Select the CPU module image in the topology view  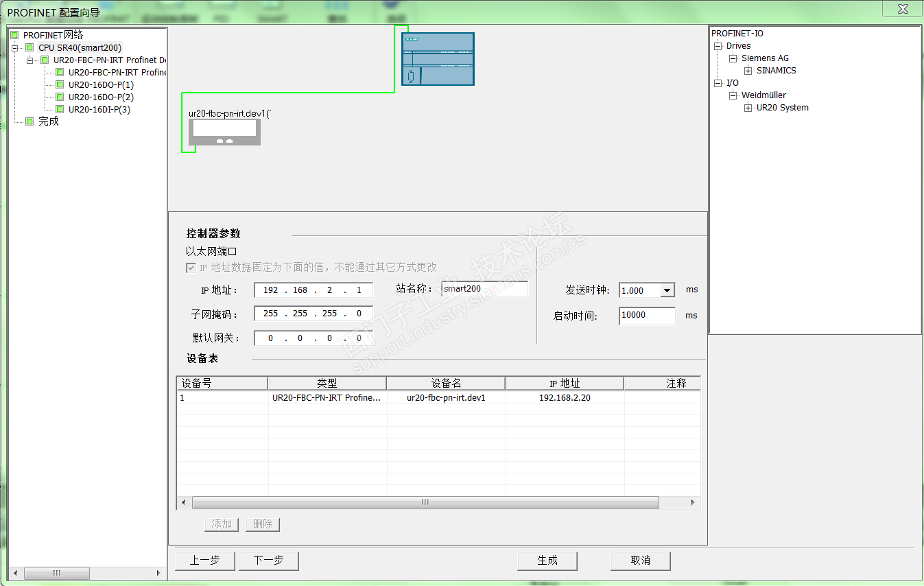(438, 59)
